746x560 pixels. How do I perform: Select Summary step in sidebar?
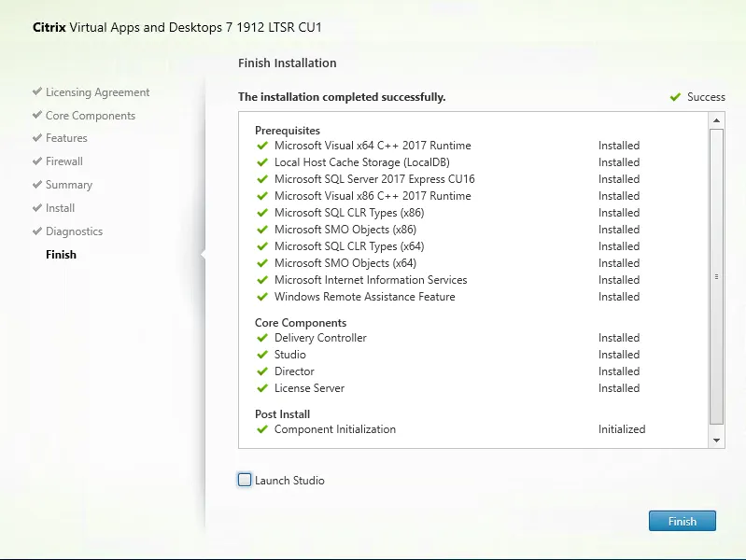pos(69,185)
